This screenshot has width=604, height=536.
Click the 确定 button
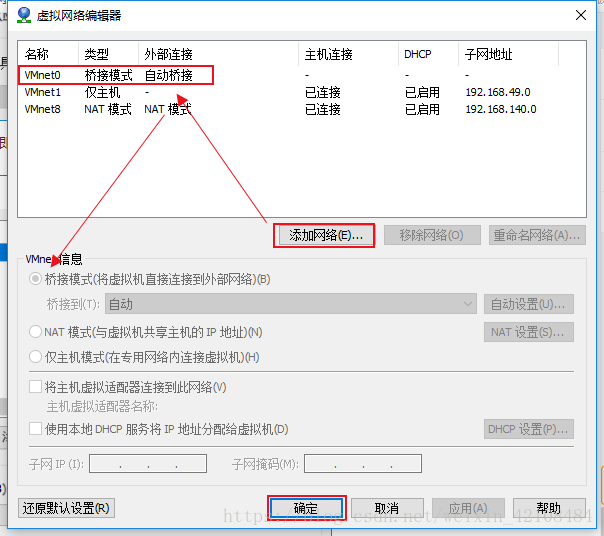tap(306, 508)
